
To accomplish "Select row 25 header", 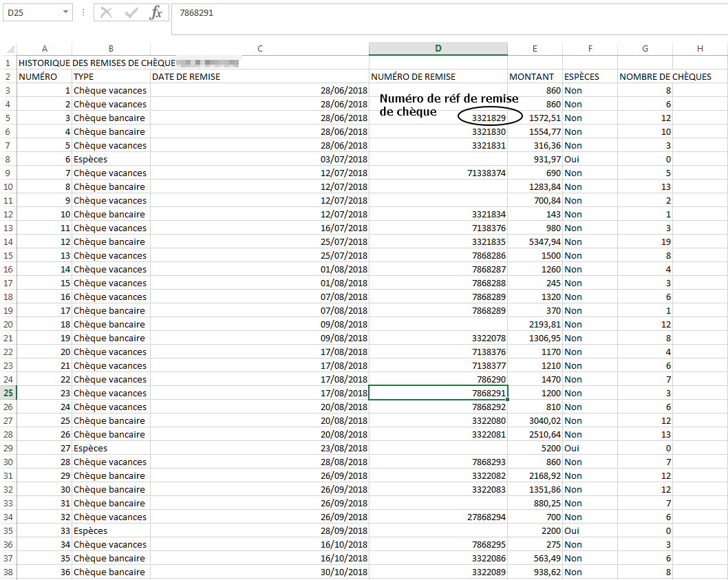I will 8,393.
